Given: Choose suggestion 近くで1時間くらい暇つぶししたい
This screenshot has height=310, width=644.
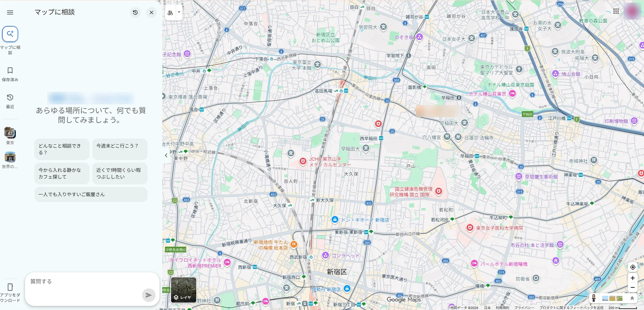Looking at the screenshot, I should (120, 174).
